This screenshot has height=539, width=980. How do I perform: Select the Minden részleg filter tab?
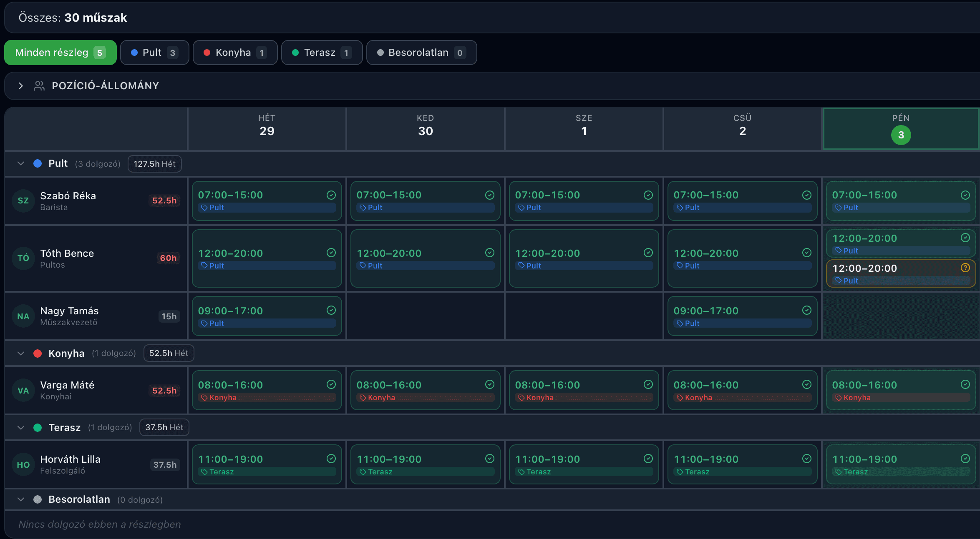pyautogui.click(x=60, y=53)
